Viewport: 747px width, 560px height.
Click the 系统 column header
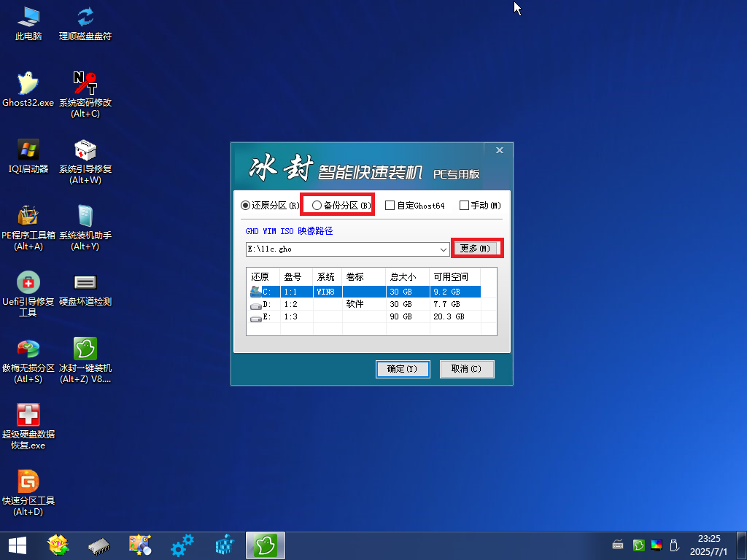[x=328, y=276]
